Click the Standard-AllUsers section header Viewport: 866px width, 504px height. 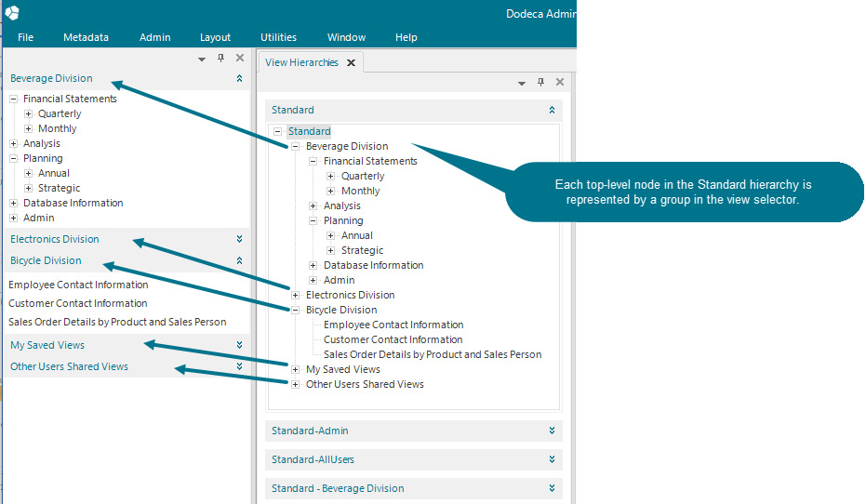[414, 459]
